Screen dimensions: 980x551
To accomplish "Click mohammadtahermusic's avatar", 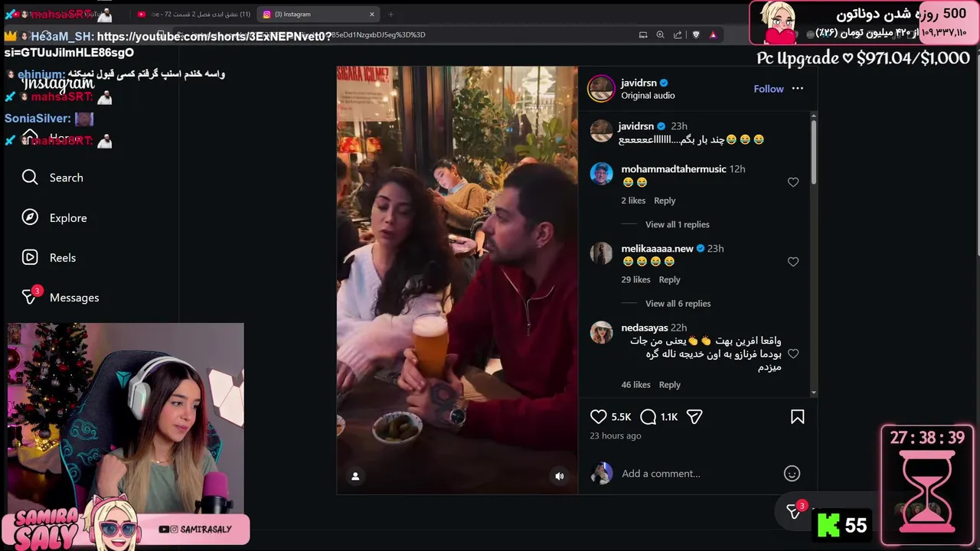I will (601, 174).
